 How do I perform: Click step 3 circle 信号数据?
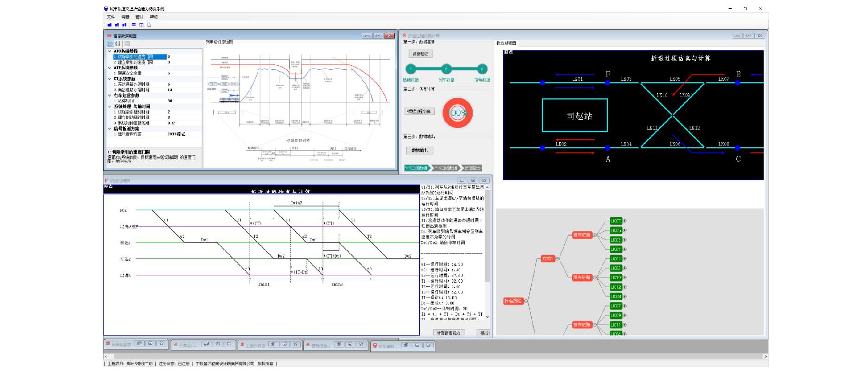482,69
